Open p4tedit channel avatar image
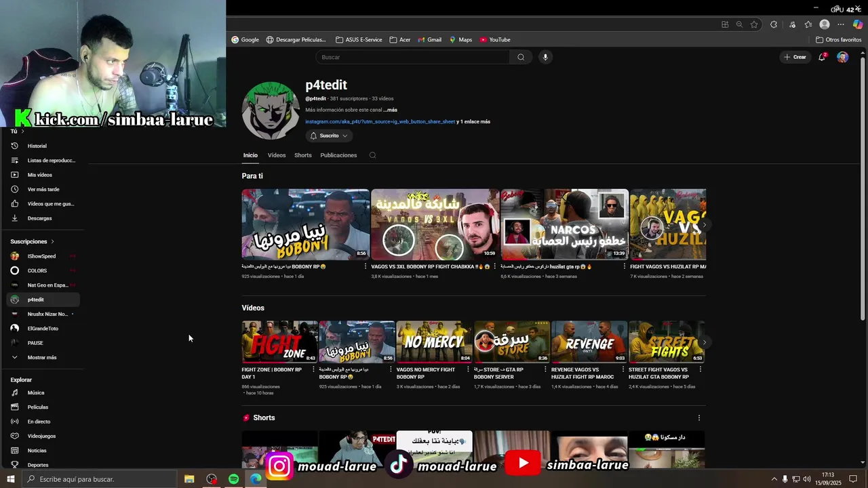The image size is (868, 488). click(x=271, y=110)
